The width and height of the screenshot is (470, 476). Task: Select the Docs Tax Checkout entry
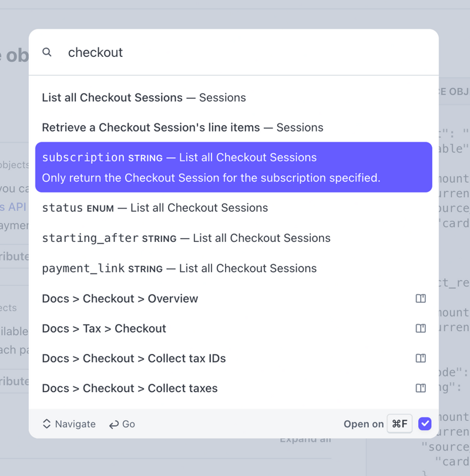click(x=104, y=329)
